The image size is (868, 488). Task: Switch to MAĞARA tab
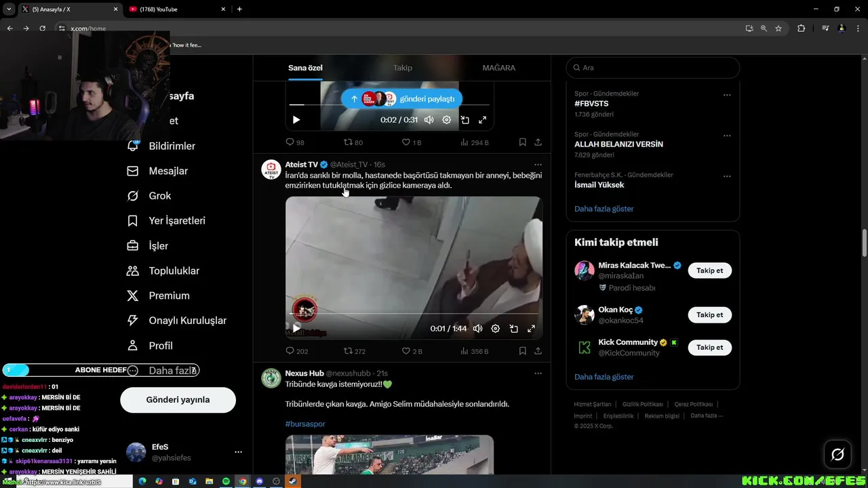coord(499,68)
